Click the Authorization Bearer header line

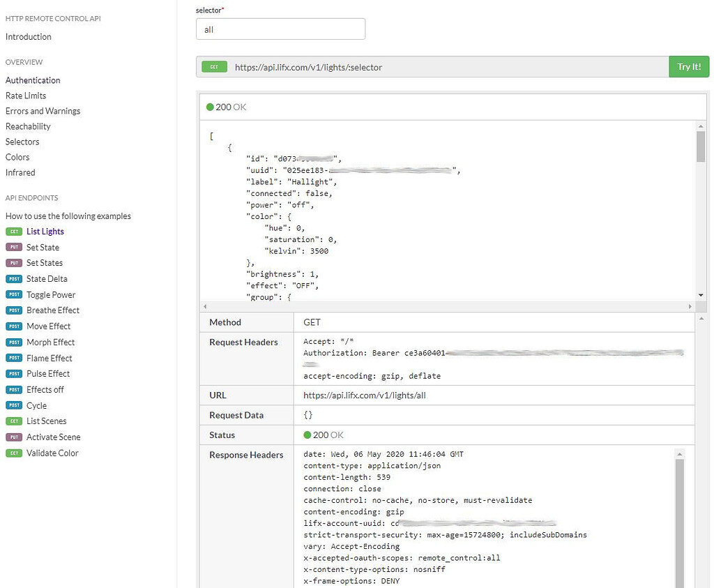coord(494,353)
